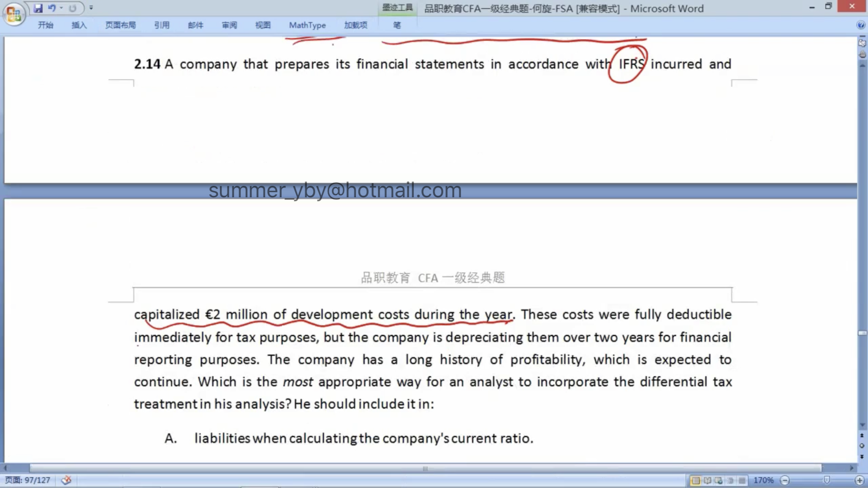Viewport: 868px width, 488px height.
Task: Click Select Browse Object circle button
Action: (862, 446)
